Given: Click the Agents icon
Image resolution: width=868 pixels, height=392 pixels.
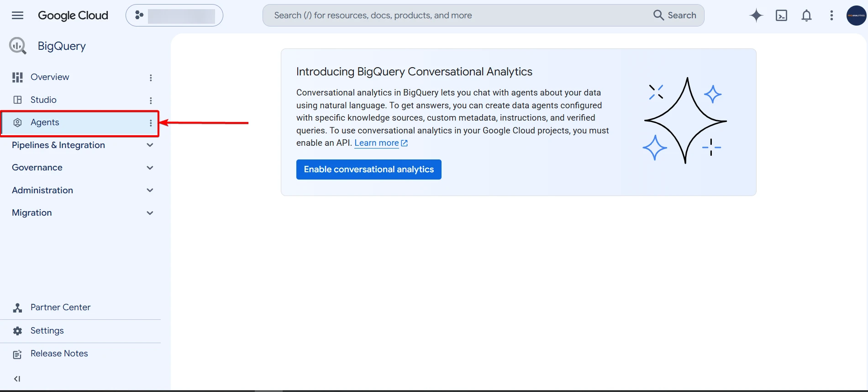Looking at the screenshot, I should 17,122.
